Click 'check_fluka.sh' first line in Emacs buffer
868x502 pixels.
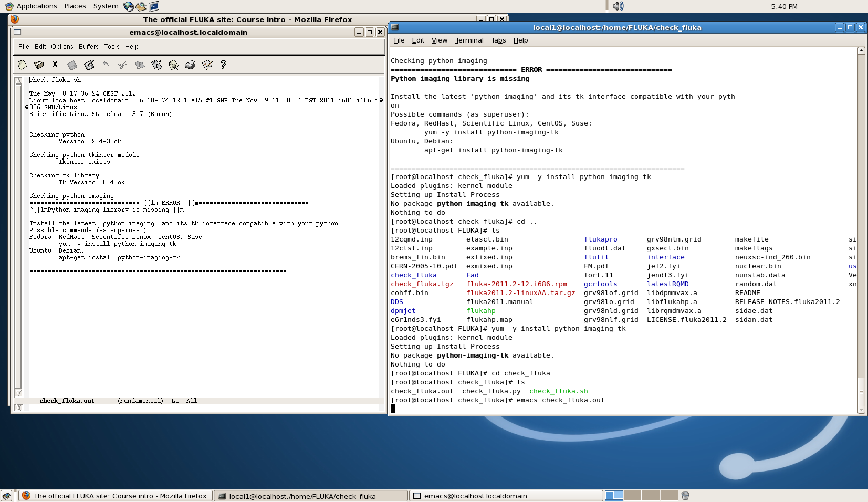(x=55, y=80)
